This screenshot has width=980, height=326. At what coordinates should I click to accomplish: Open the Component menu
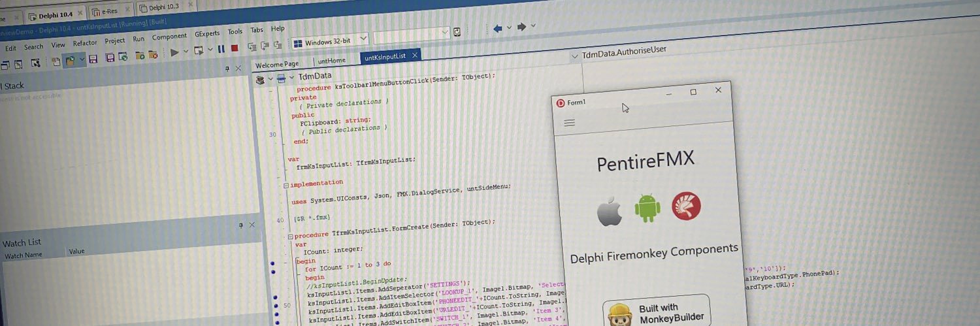[x=169, y=37]
